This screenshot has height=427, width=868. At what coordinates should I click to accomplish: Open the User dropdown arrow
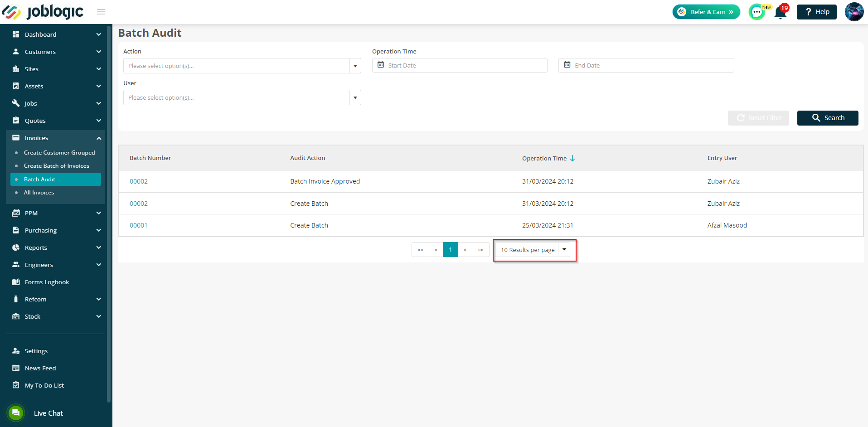(355, 98)
